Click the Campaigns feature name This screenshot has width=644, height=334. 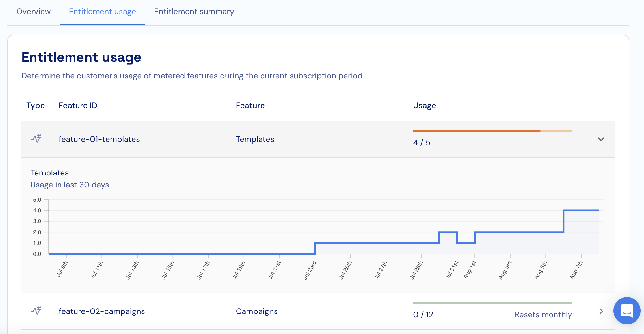pyautogui.click(x=257, y=311)
